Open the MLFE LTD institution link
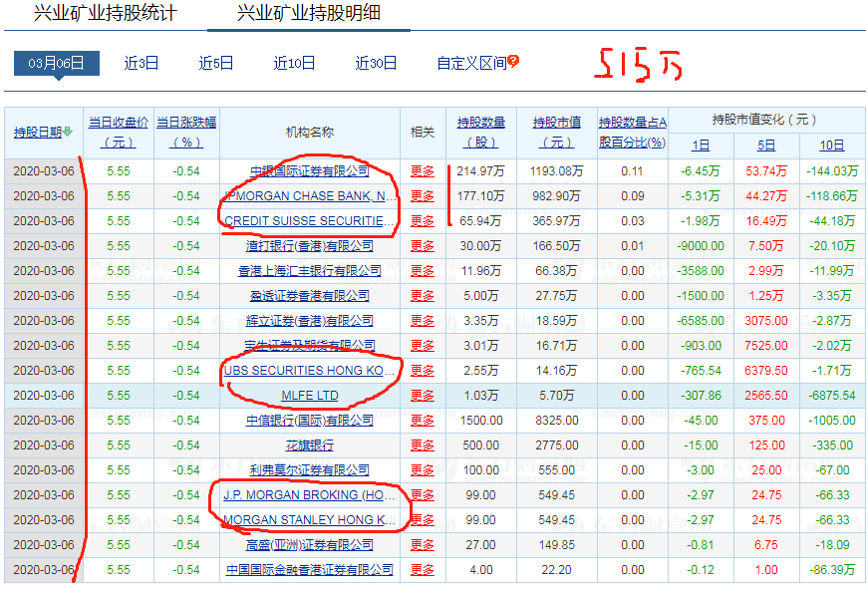This screenshot has height=595, width=868. pyautogui.click(x=310, y=396)
